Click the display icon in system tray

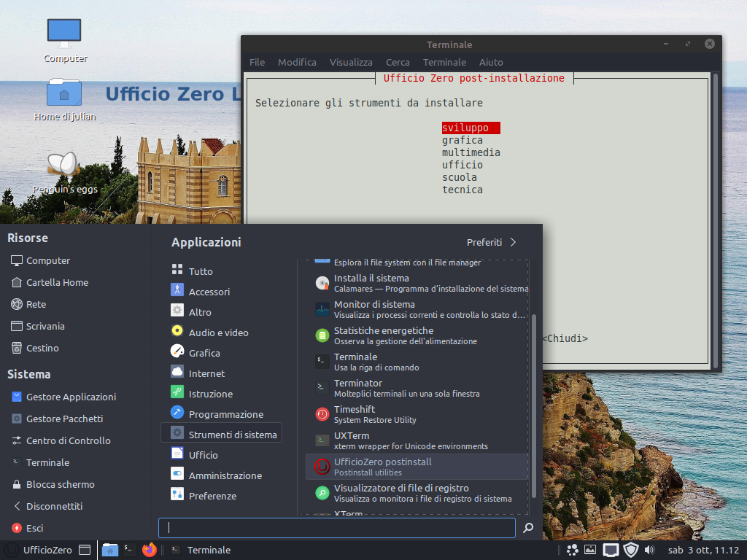pos(611,550)
